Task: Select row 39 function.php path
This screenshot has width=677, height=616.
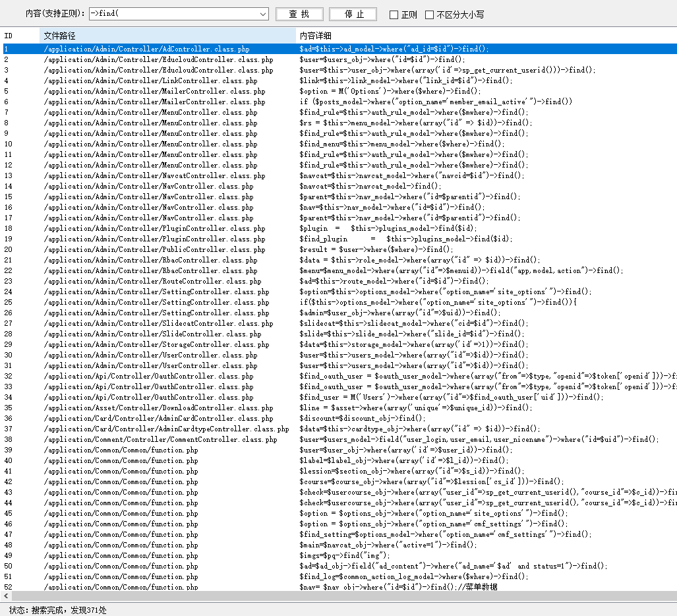Action: pos(121,450)
